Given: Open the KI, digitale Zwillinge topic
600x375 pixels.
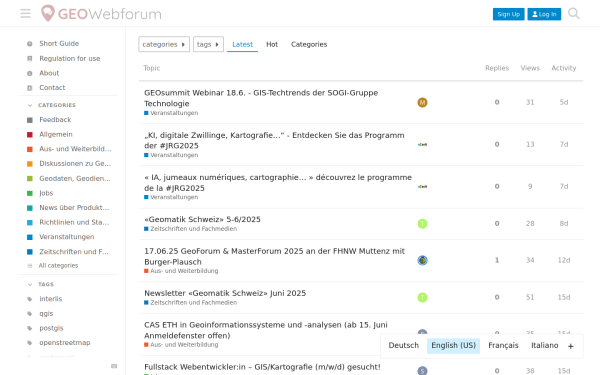Looking at the screenshot, I should pos(274,140).
